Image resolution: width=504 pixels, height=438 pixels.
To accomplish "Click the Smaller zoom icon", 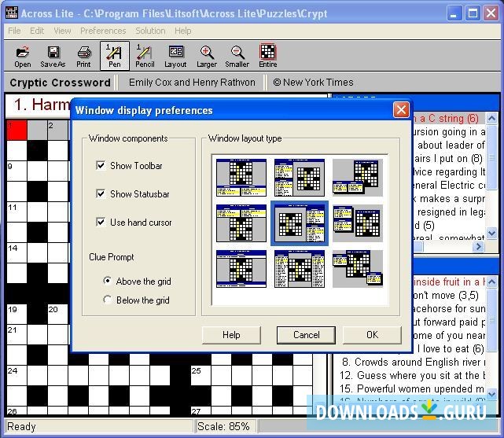I will tap(237, 56).
